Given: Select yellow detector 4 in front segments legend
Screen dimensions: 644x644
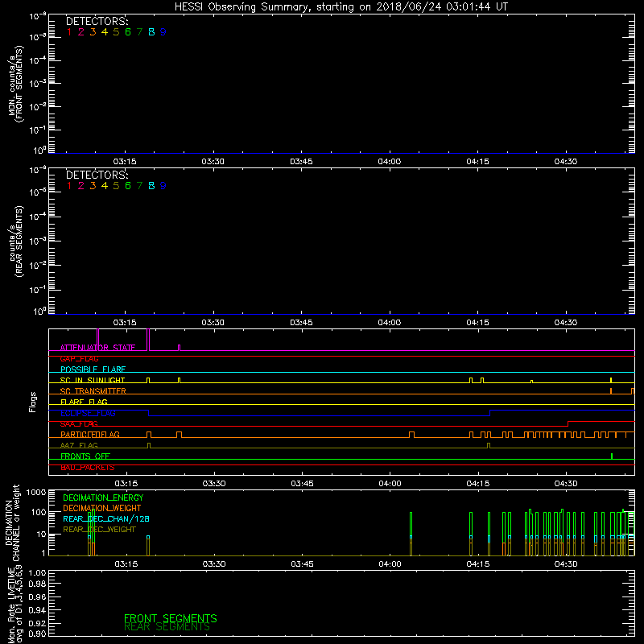Looking at the screenshot, I should (105, 32).
